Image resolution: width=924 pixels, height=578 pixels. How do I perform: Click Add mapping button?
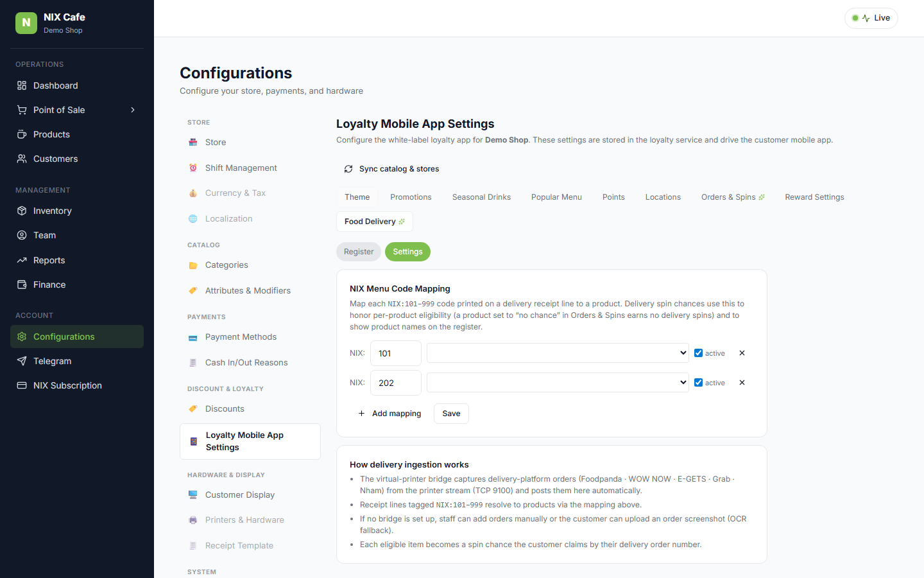(389, 414)
